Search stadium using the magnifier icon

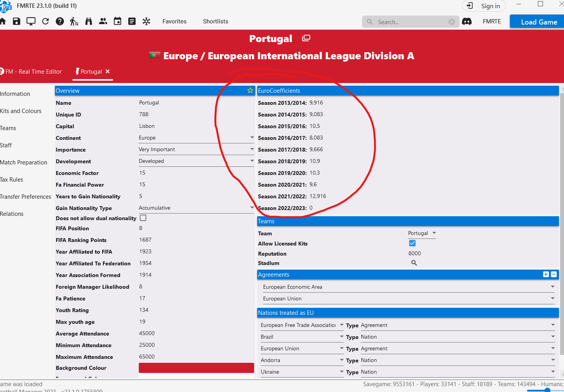[x=414, y=263]
